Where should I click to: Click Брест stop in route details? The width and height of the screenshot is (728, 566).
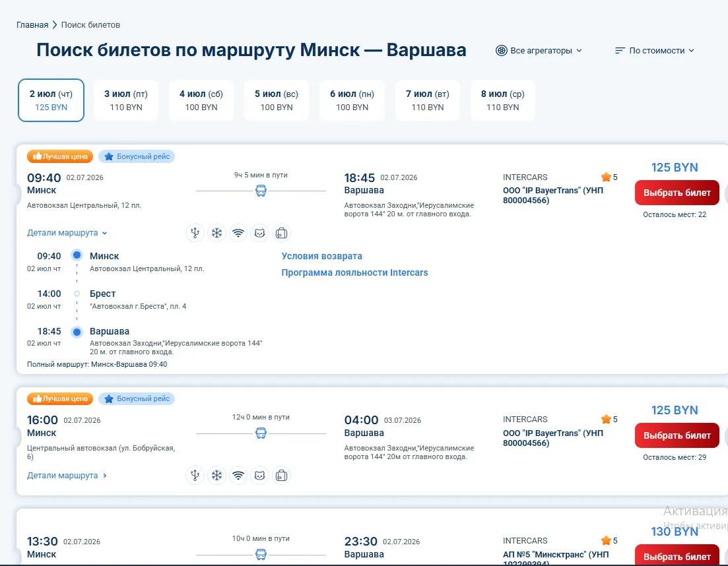point(102,294)
